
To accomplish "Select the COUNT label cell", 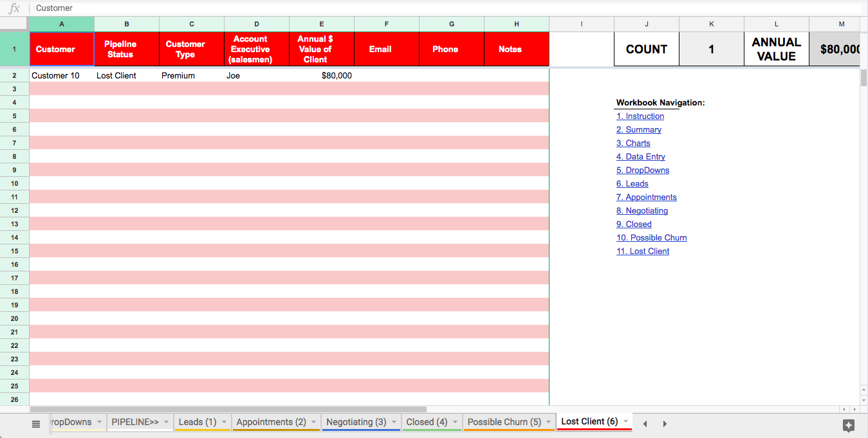I will [x=647, y=49].
